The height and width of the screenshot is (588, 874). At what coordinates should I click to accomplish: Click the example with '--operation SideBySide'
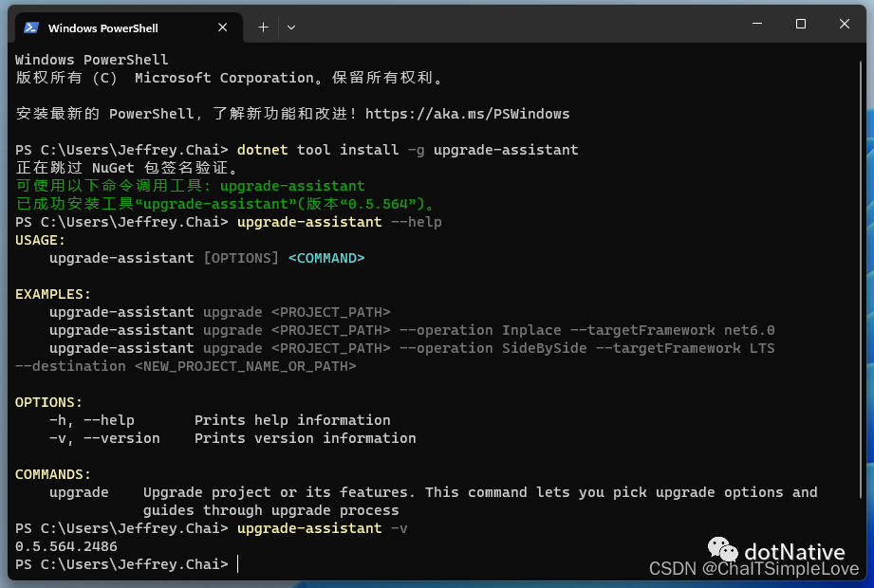412,349
